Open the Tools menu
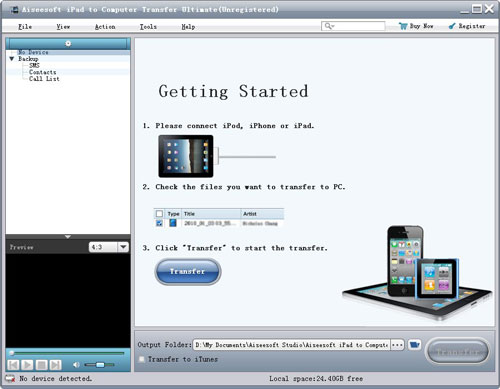500x389 pixels. tap(148, 27)
